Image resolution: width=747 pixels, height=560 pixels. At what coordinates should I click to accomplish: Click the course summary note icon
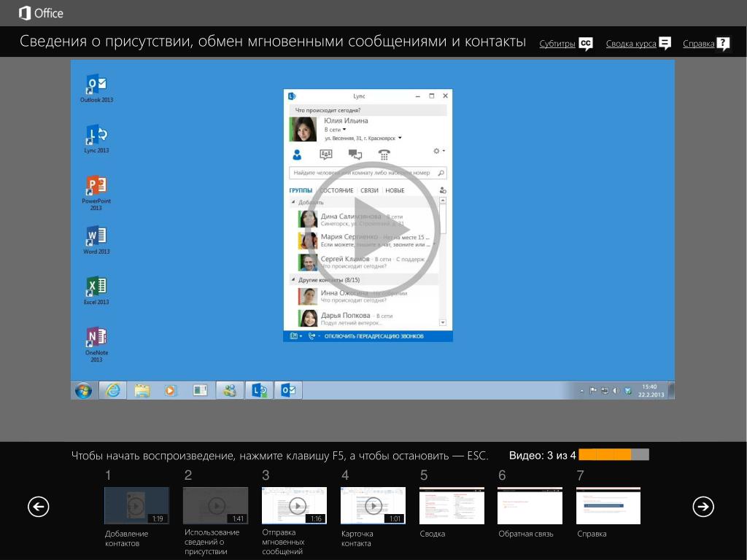[x=665, y=44]
